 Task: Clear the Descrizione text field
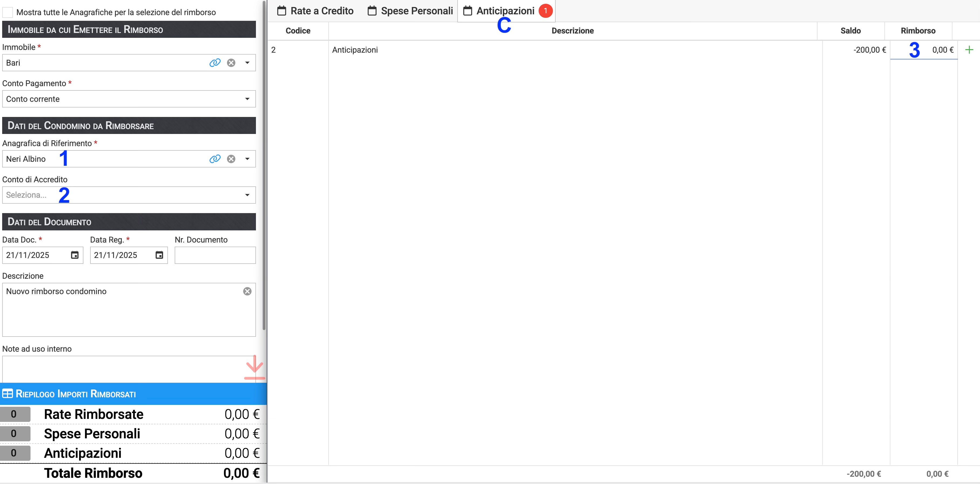tap(247, 291)
